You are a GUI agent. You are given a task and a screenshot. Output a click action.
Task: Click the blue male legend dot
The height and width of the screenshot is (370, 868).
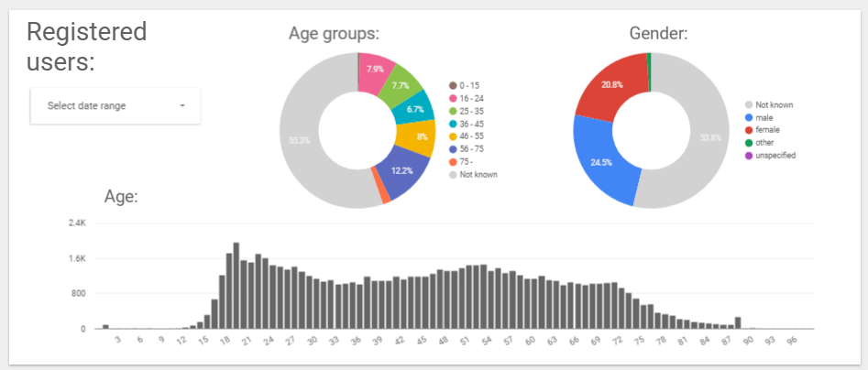749,118
